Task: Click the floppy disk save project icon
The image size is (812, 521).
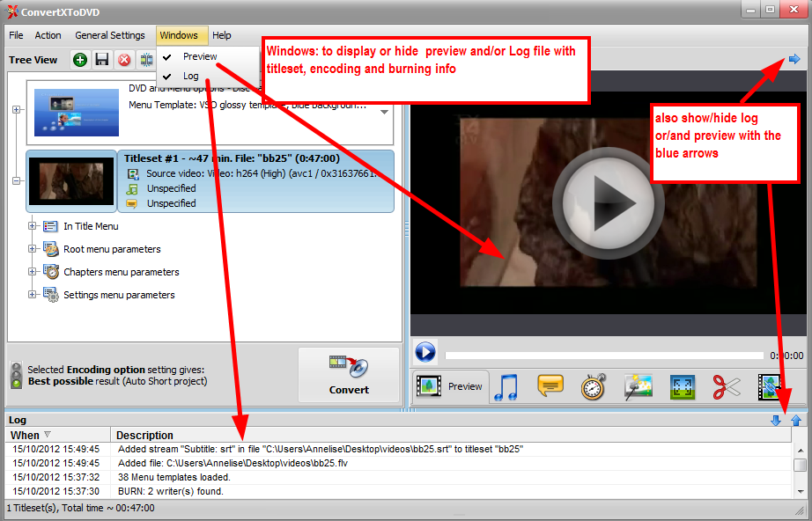Action: pos(102,60)
